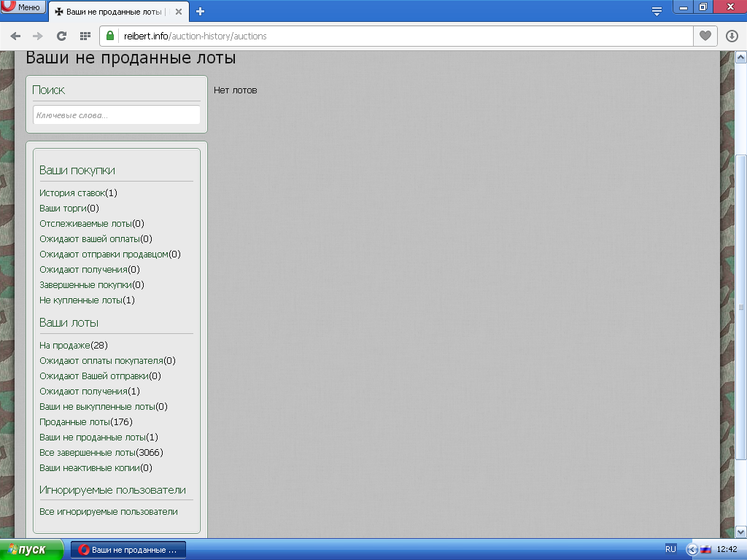
Task: Click the flag tray icon
Action: pos(706,550)
